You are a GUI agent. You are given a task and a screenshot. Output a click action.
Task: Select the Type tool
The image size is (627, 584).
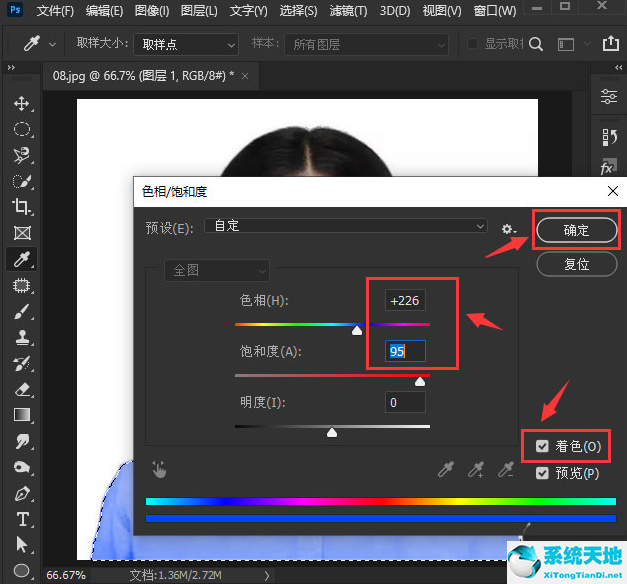click(x=22, y=519)
